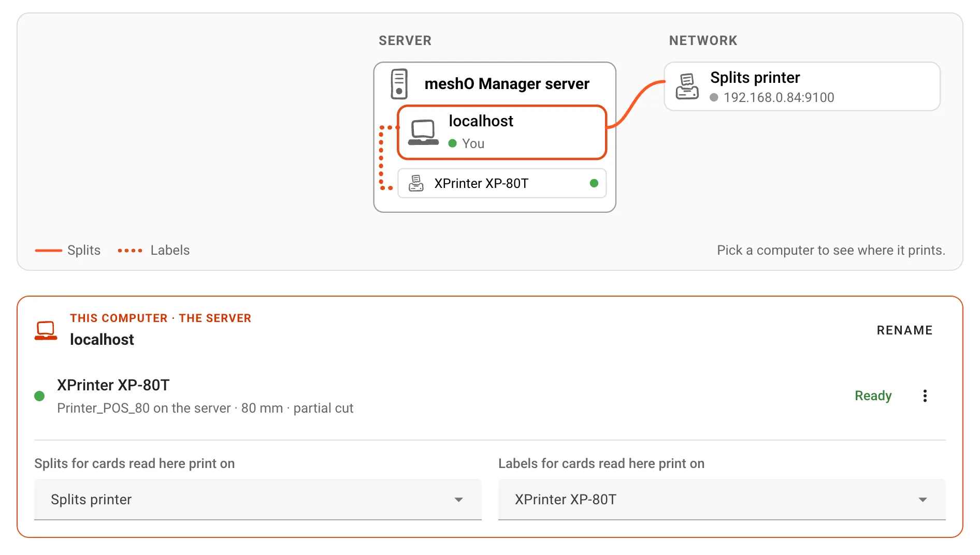Click the 'Pick a computer to see where it prints' hint
This screenshot has width=980, height=555.
831,250
